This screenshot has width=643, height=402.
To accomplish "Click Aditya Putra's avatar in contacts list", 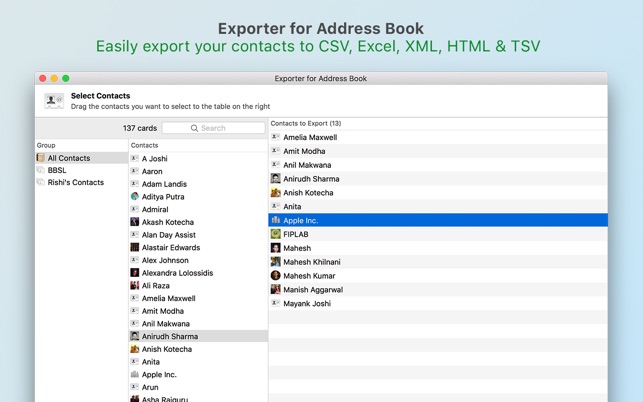I will point(134,197).
